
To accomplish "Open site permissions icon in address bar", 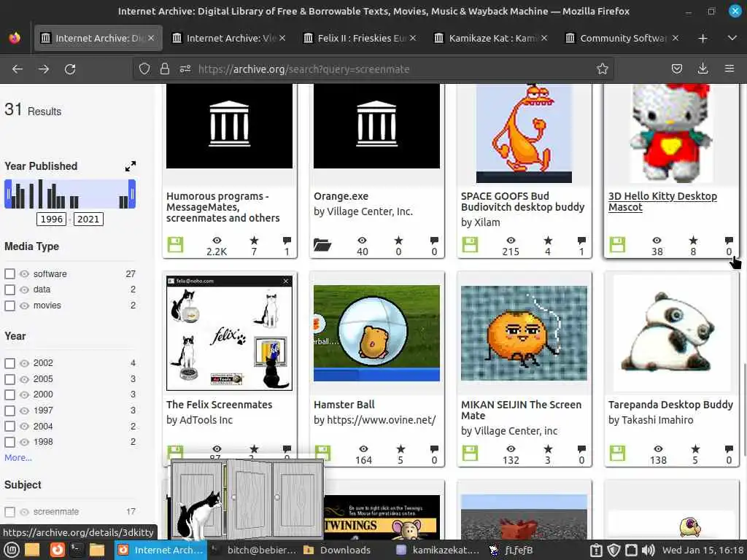I will (x=185, y=69).
